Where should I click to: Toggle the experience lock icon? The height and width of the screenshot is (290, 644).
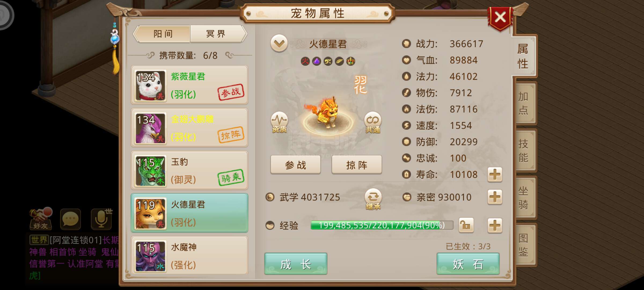(466, 225)
